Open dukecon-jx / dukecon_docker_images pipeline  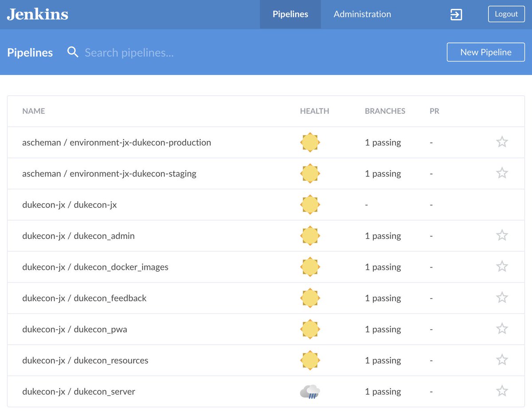(x=95, y=267)
